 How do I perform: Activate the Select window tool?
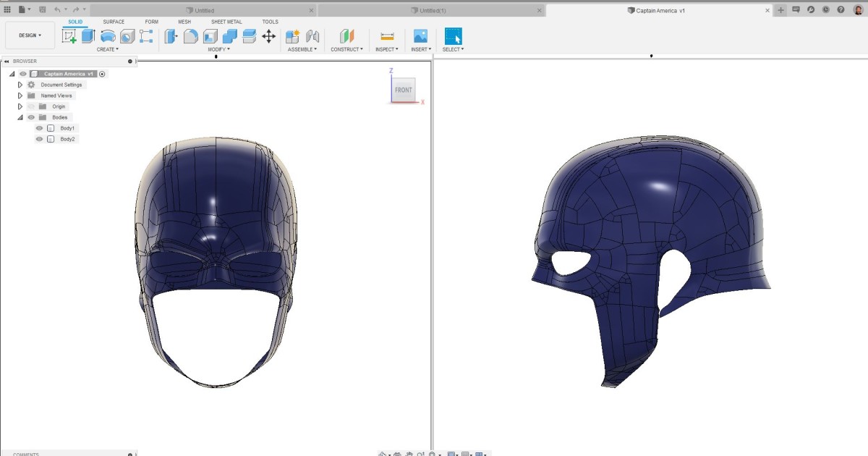[x=453, y=36]
